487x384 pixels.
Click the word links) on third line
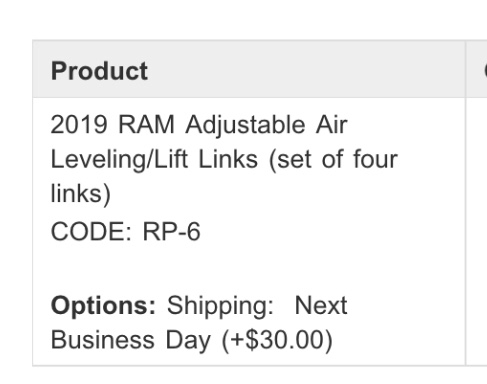[80, 194]
